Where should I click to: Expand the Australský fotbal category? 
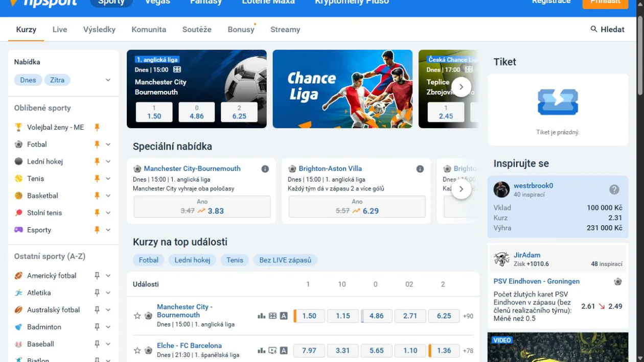point(108,310)
